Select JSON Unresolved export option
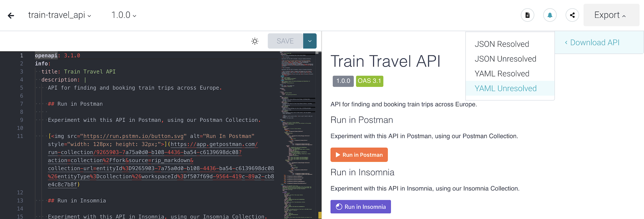 [505, 59]
